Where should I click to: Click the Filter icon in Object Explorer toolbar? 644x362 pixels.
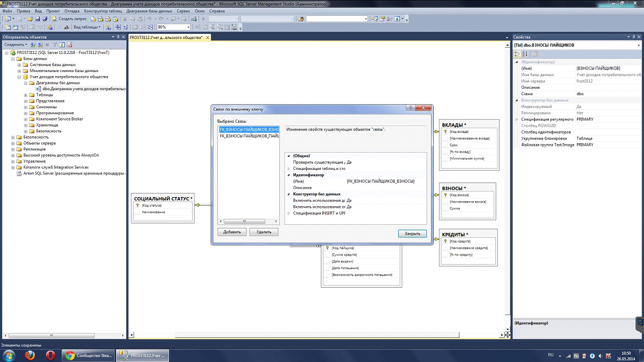55,45
